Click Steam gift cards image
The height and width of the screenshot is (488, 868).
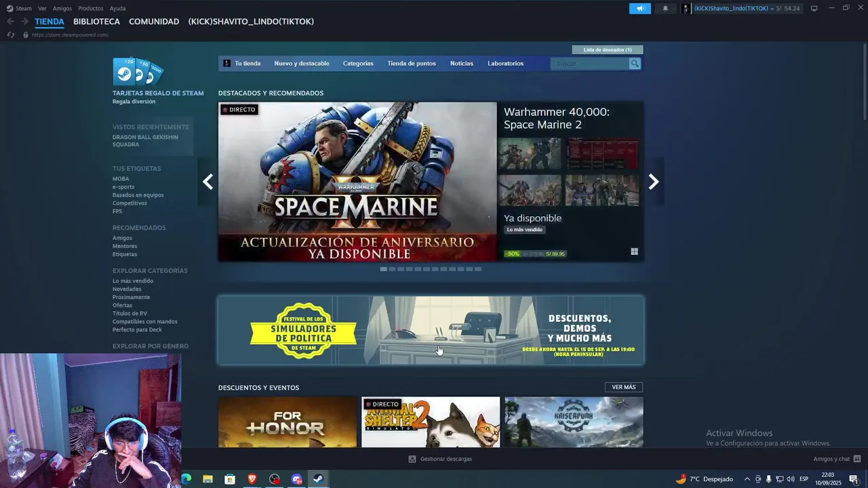tap(138, 72)
